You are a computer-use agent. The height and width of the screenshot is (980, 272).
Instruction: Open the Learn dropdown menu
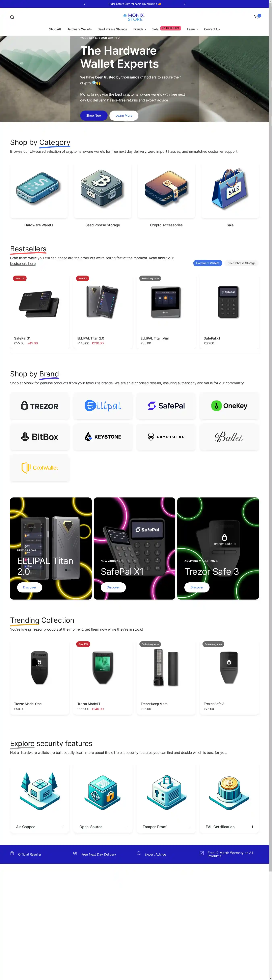click(192, 29)
